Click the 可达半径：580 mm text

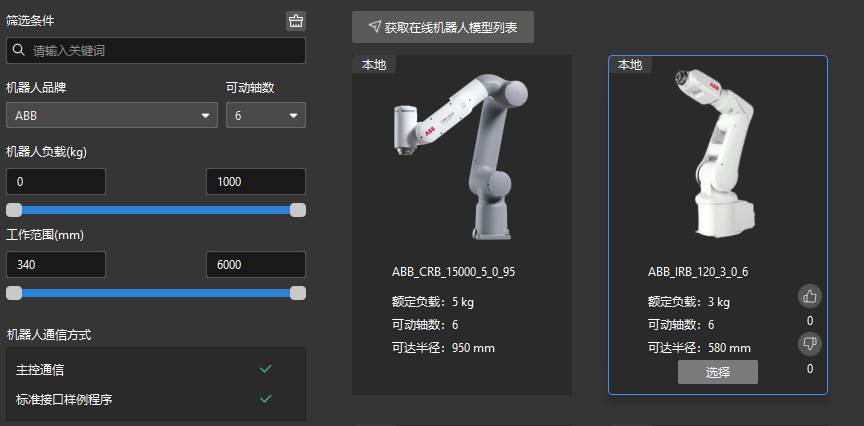(x=699, y=348)
